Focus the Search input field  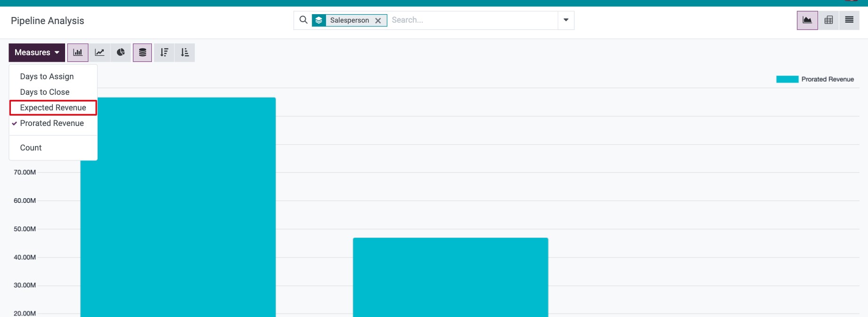472,20
